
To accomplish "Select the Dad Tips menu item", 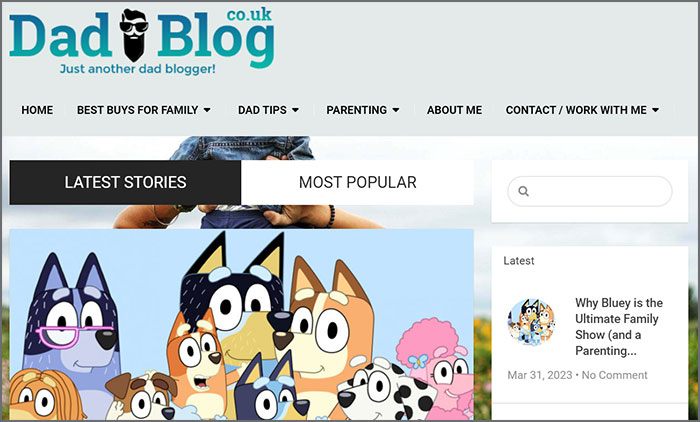I will [262, 110].
